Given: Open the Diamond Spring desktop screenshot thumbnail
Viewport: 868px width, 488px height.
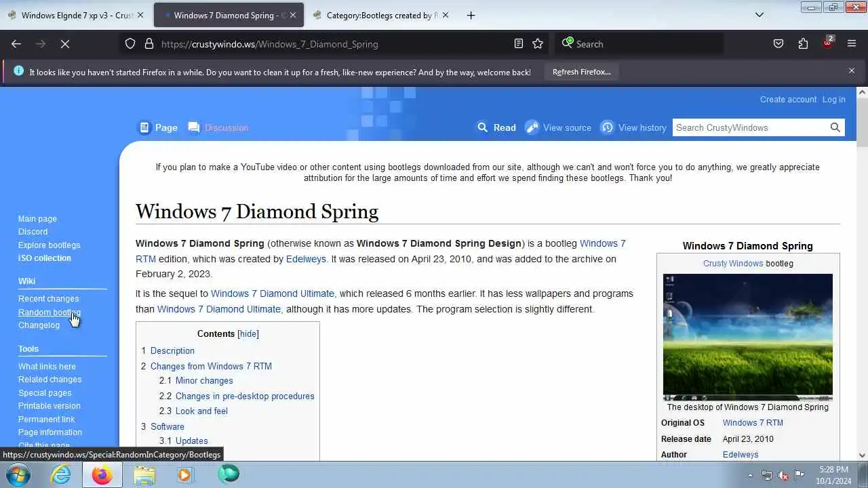Looking at the screenshot, I should pyautogui.click(x=748, y=337).
